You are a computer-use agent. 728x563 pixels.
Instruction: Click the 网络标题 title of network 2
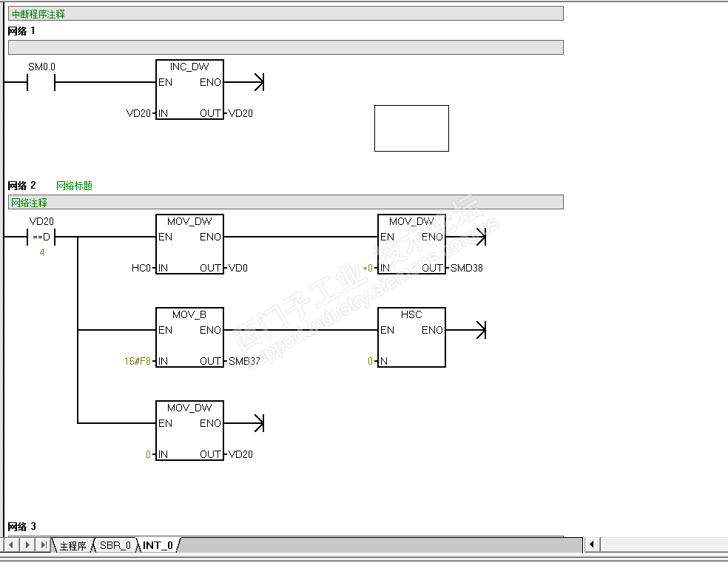pyautogui.click(x=74, y=186)
